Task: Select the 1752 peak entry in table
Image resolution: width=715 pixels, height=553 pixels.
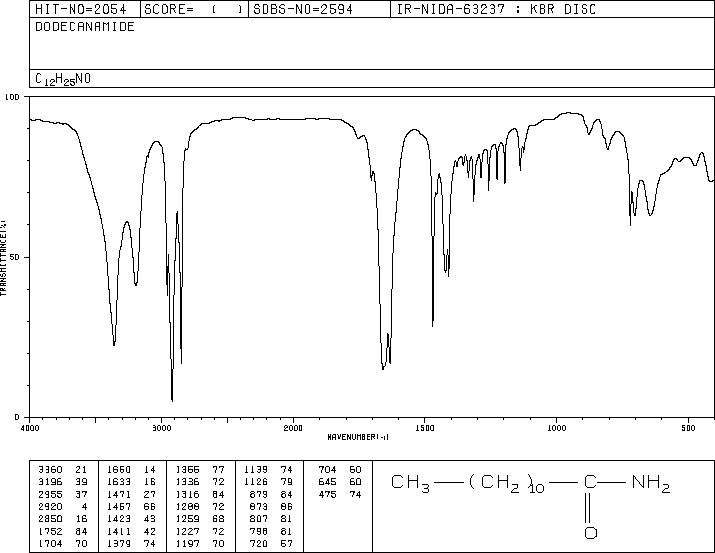Action: [x=62, y=532]
